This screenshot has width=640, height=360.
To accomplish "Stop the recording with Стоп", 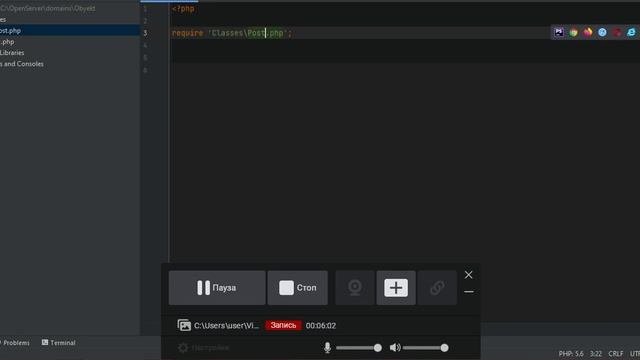I will tap(298, 288).
